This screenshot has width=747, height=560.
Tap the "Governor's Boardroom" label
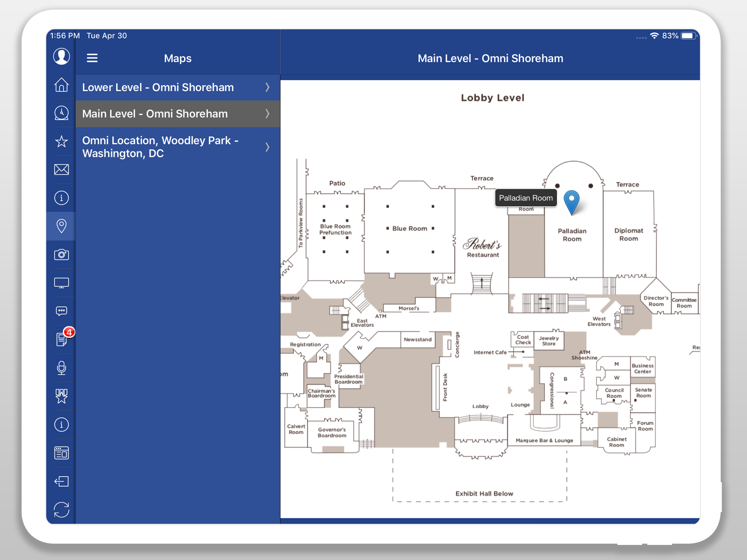[332, 432]
